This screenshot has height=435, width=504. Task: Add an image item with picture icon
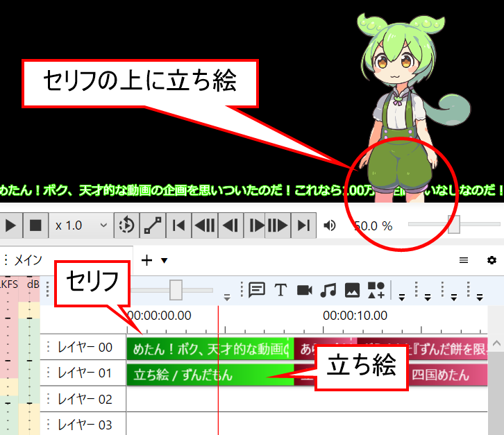coord(352,290)
